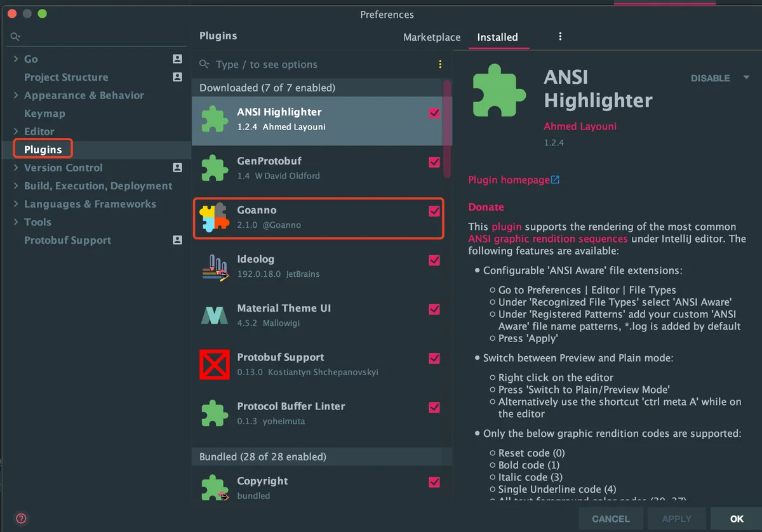Click the Ideolog plugin icon
Image resolution: width=762 pixels, height=532 pixels.
click(215, 267)
